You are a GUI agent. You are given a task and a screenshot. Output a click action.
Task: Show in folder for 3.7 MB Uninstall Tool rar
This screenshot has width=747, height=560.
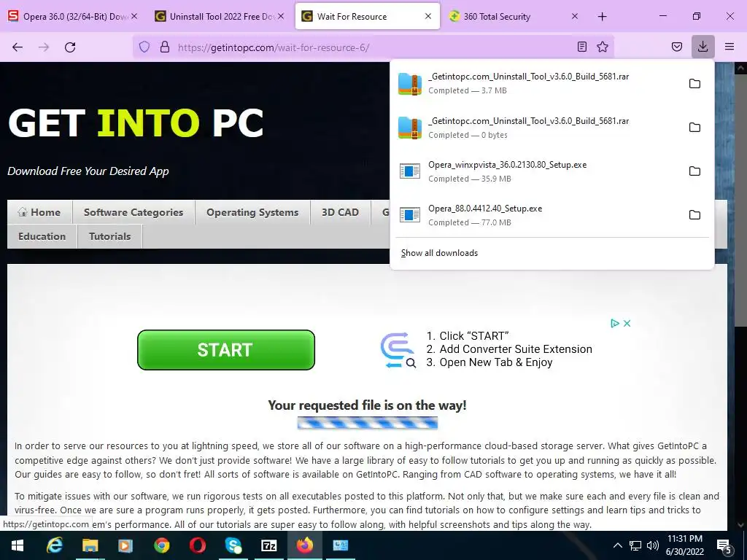coord(694,84)
